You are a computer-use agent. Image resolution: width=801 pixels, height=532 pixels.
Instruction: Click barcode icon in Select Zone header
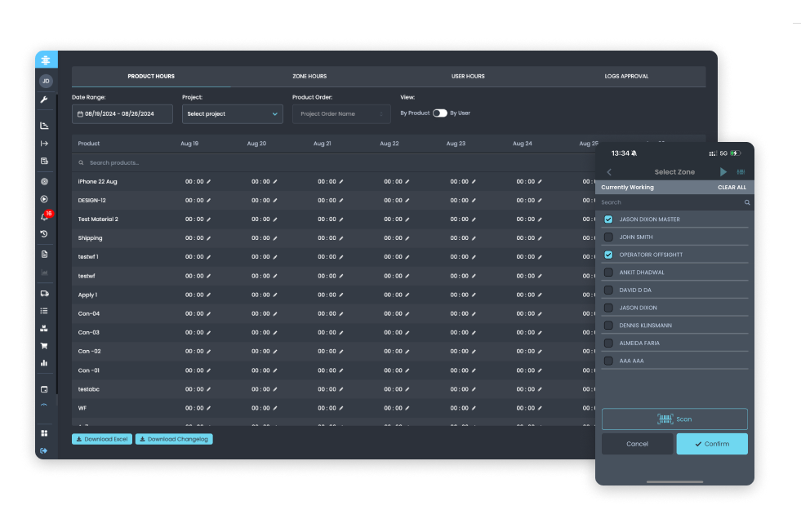pos(741,172)
